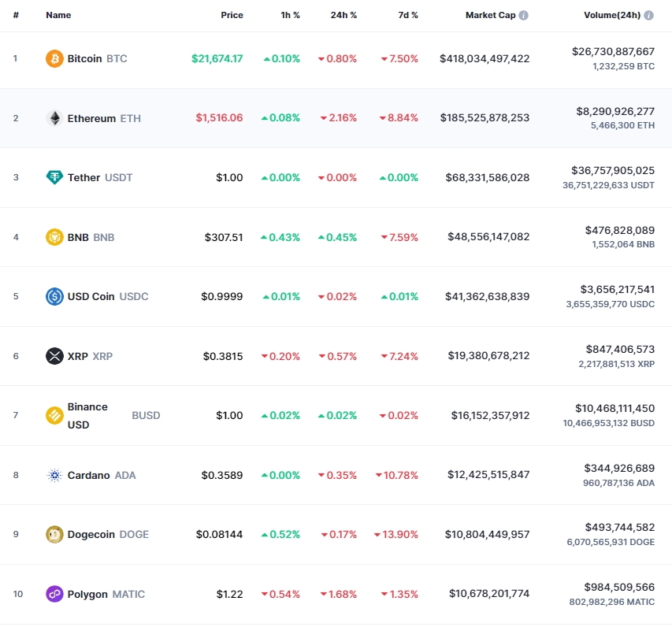
Task: Click the XRP logo icon
Action: (54, 356)
